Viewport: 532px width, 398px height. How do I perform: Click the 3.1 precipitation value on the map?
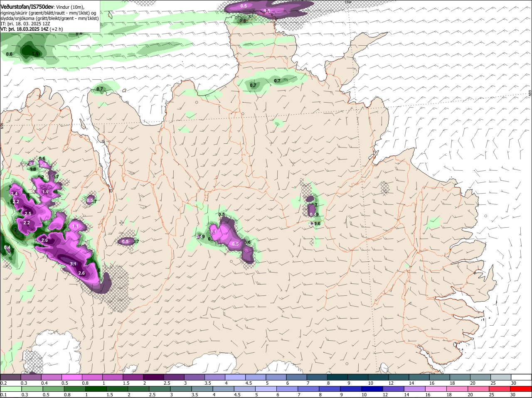(x=73, y=264)
